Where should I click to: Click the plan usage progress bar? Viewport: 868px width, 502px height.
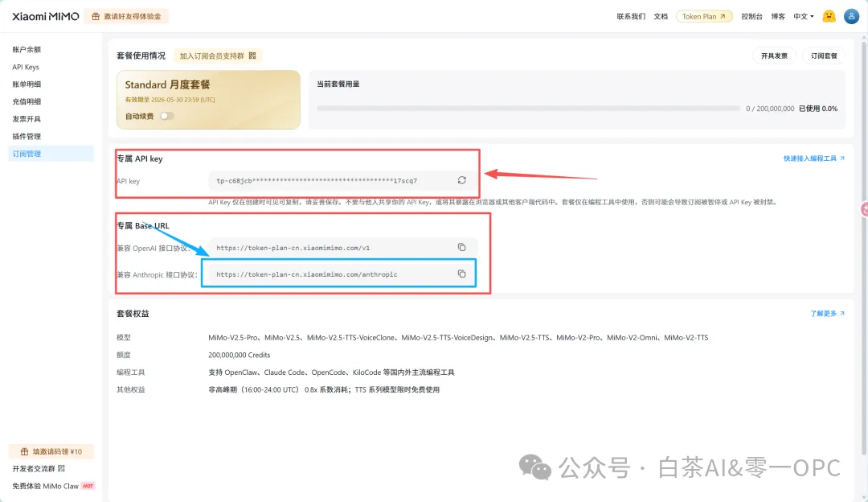coord(528,109)
